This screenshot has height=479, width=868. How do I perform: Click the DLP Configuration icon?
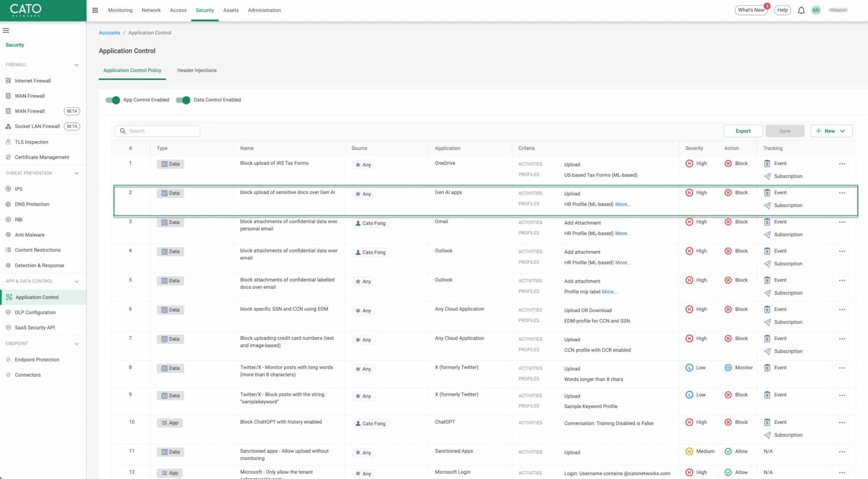[8, 312]
